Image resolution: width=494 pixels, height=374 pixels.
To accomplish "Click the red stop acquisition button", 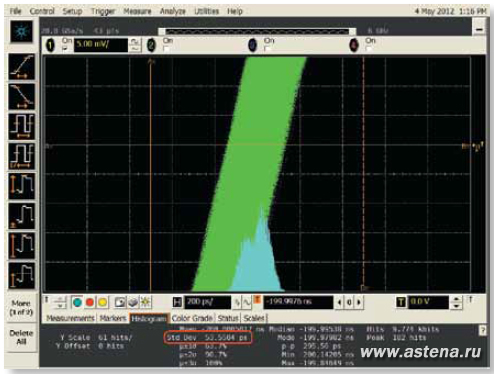I will (90, 302).
